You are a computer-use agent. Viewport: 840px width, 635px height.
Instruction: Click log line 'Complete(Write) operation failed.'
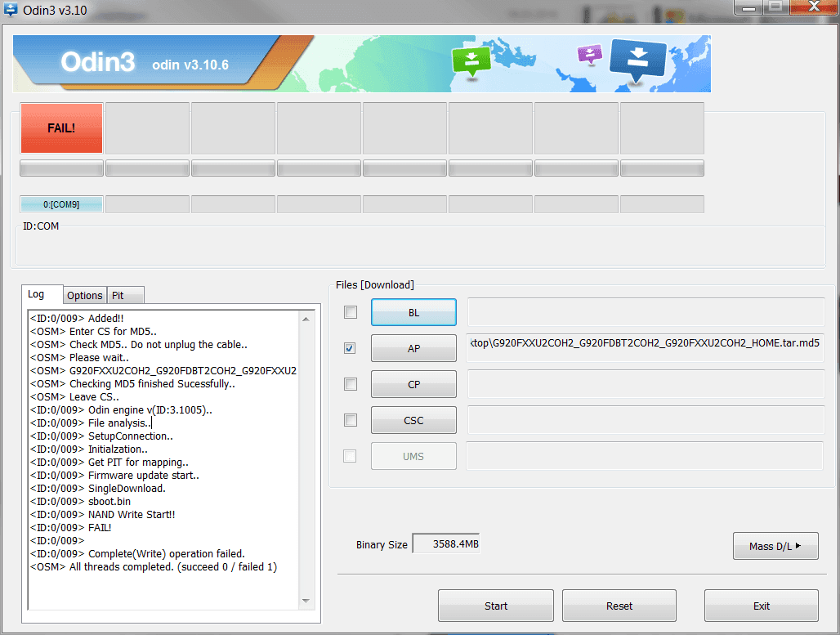point(137,553)
